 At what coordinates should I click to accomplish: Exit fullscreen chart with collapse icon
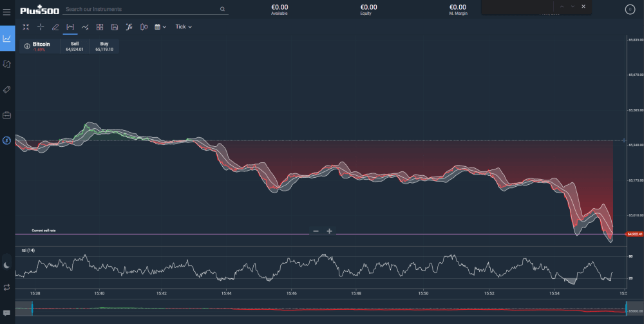26,26
